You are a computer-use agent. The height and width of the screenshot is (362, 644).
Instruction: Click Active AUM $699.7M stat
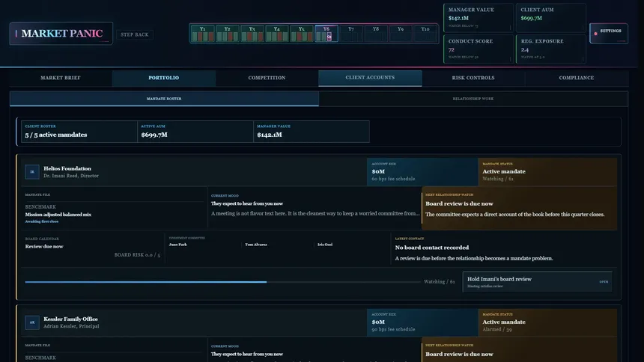coord(195,132)
